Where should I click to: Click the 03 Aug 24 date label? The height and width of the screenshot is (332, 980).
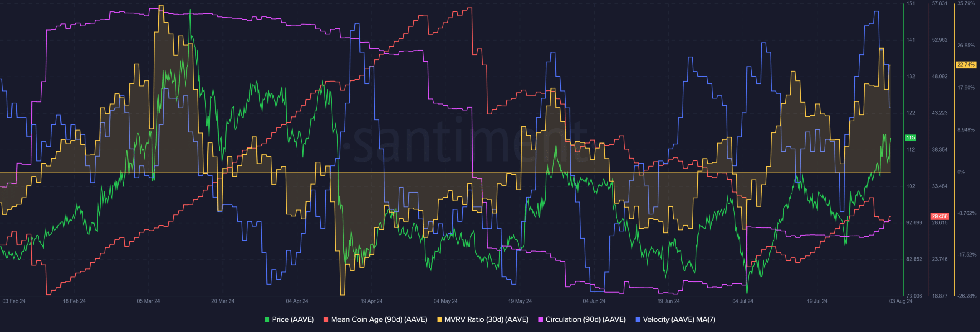pyautogui.click(x=901, y=301)
